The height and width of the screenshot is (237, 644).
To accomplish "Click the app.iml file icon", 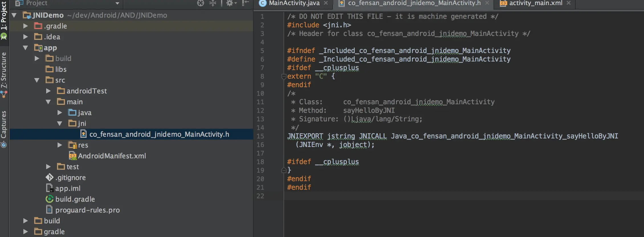I will [50, 188].
